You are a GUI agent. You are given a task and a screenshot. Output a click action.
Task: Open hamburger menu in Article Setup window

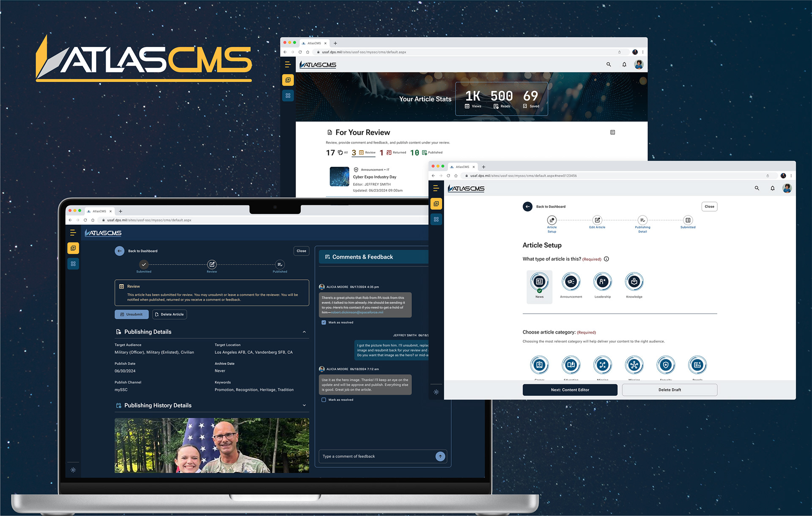pos(436,188)
